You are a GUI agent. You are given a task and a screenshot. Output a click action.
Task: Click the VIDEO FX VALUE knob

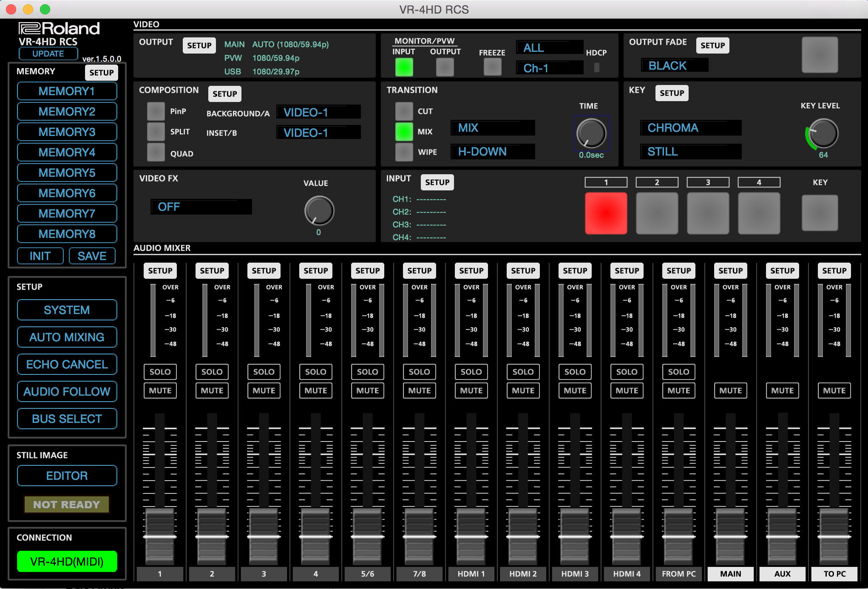point(319,210)
